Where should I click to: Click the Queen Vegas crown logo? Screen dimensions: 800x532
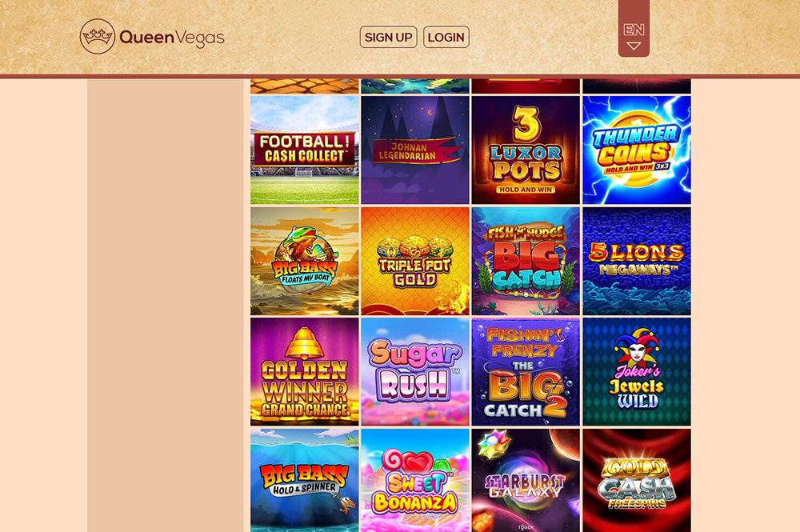coord(98,36)
